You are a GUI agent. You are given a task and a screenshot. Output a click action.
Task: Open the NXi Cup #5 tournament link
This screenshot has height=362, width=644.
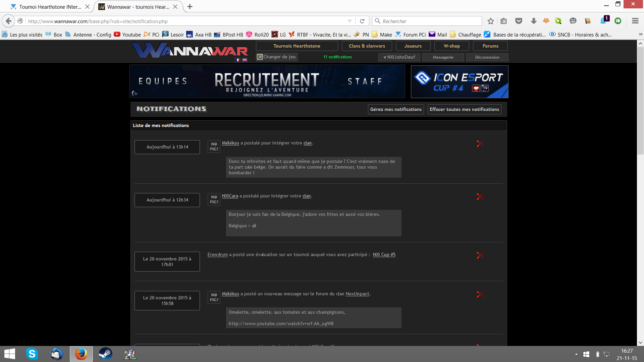(x=384, y=255)
